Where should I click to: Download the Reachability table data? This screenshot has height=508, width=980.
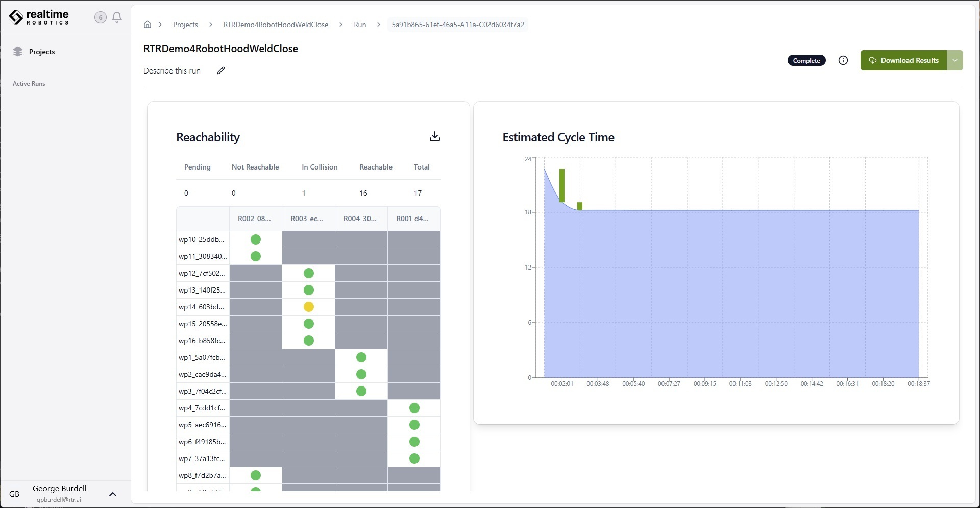click(434, 136)
